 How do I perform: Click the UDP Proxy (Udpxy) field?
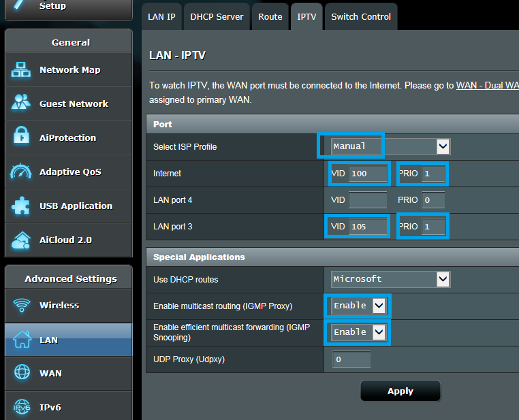click(351, 359)
